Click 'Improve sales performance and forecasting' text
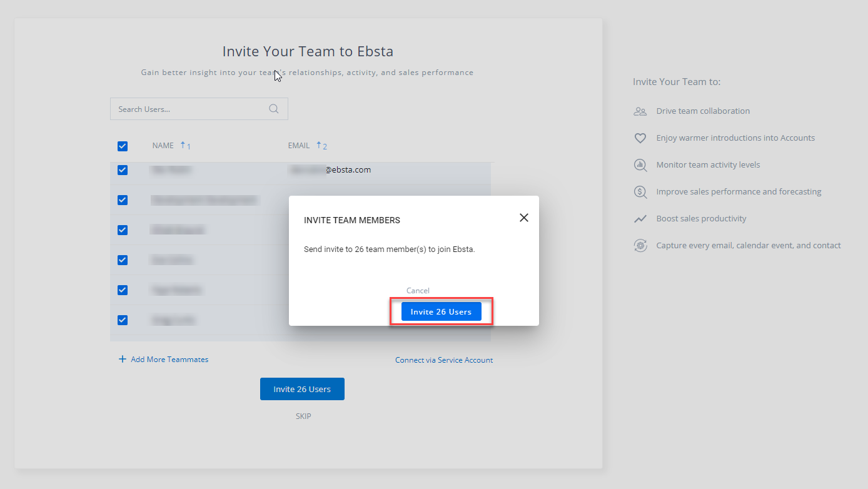The image size is (868, 489). 739,192
